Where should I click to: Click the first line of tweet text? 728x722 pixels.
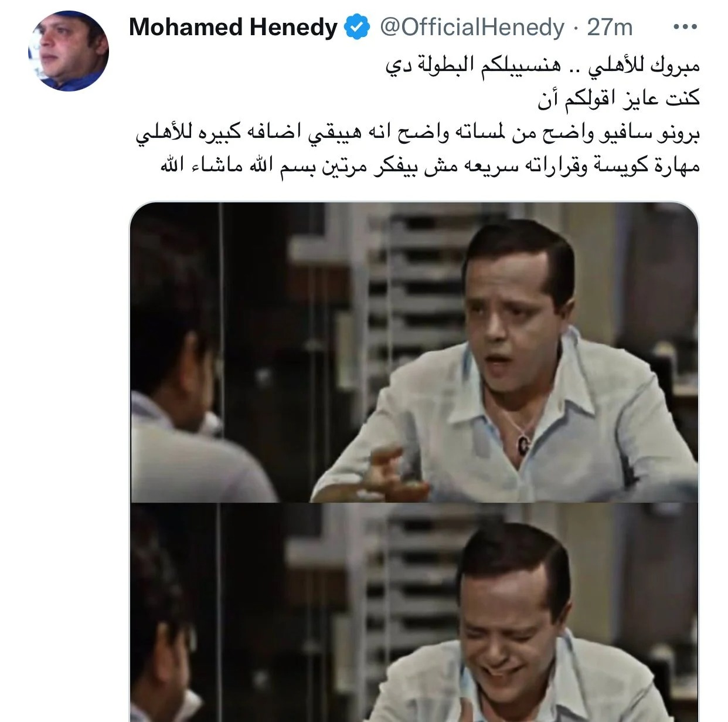pyautogui.click(x=542, y=66)
